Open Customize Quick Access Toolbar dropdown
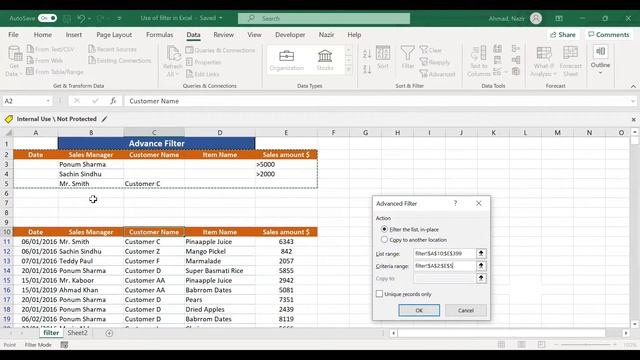Viewport: 640px width, 360px height. (x=119, y=18)
